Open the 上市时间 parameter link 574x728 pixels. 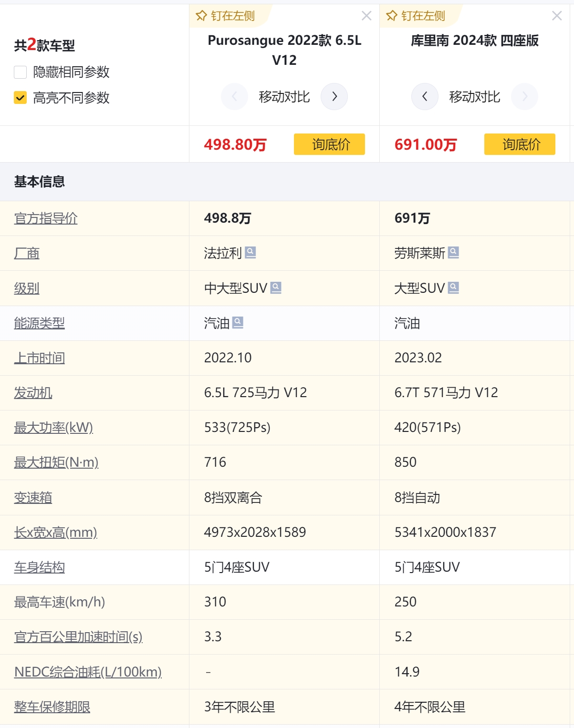[x=39, y=358]
